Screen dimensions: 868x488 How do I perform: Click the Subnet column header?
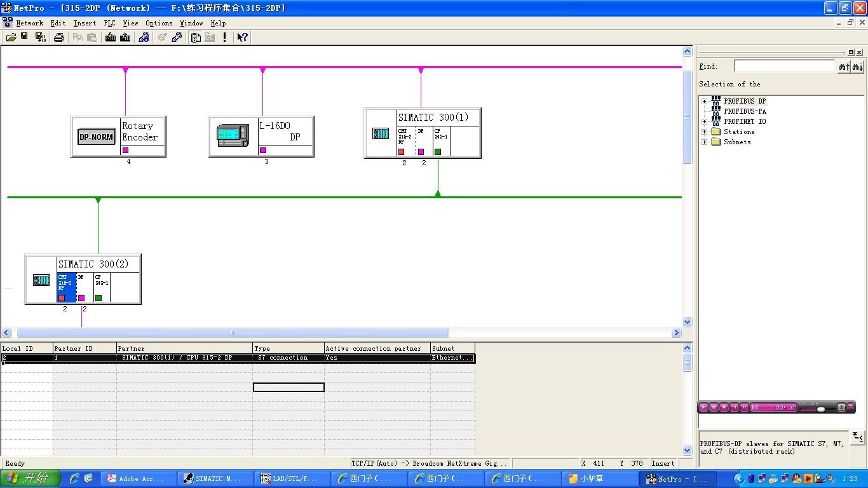(452, 348)
